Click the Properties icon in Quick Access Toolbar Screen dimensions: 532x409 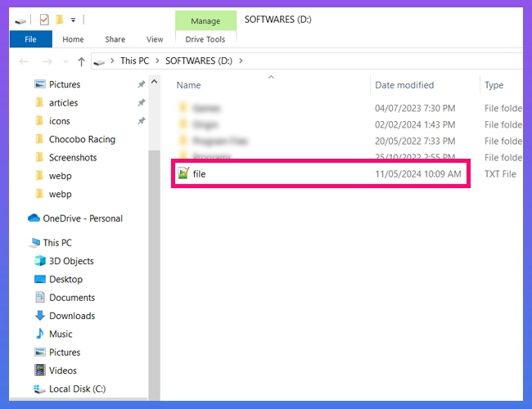pos(44,19)
